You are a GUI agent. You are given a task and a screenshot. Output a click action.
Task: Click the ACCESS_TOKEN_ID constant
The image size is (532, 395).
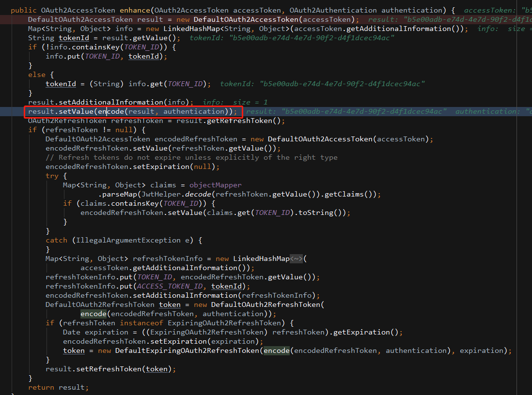170,286
